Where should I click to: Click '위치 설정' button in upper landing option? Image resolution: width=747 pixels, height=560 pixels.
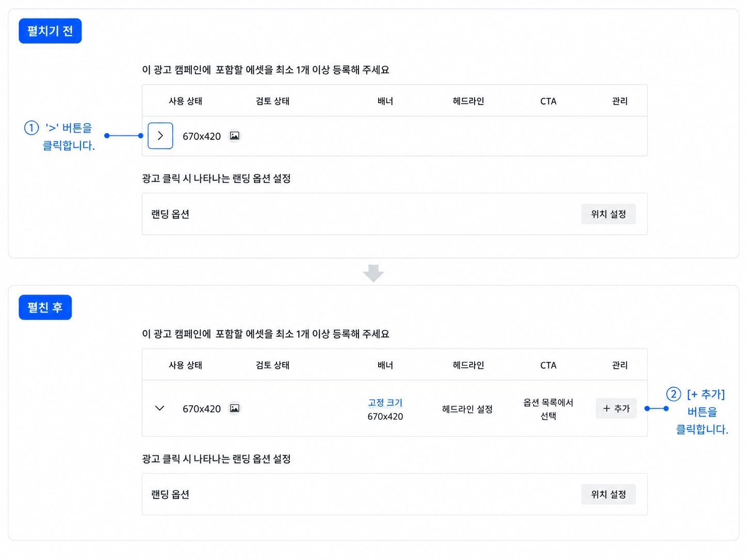[x=609, y=214]
